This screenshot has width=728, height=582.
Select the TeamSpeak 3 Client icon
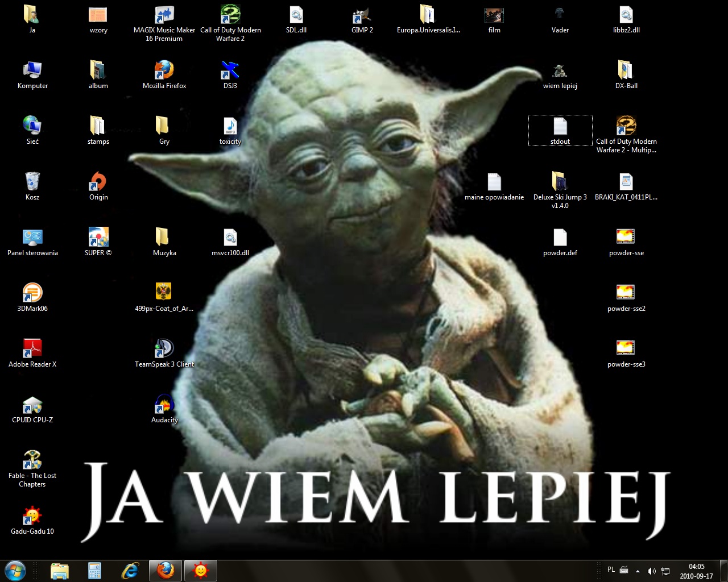click(x=164, y=353)
